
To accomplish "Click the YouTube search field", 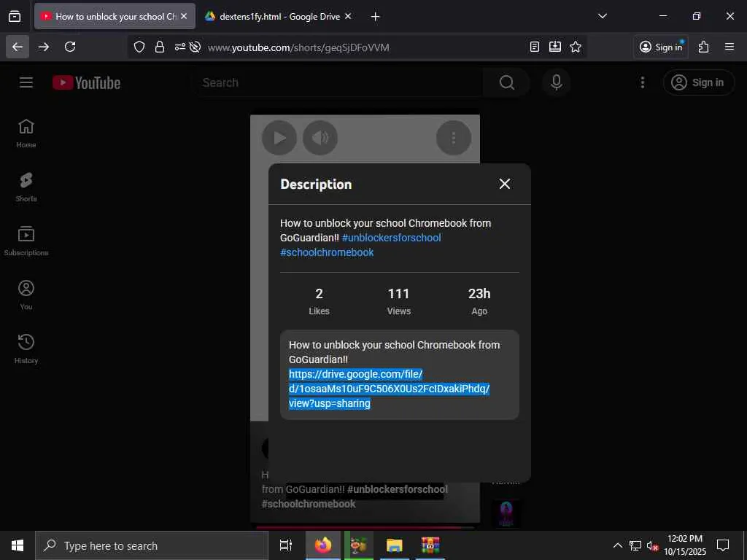I will click(x=339, y=82).
